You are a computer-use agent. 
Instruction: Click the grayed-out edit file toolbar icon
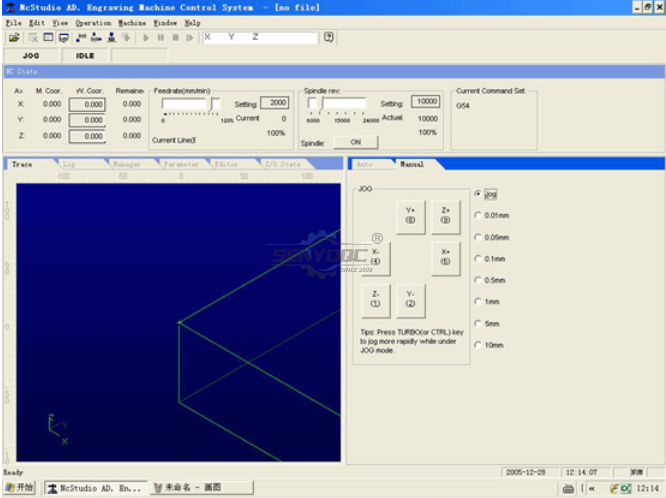point(33,38)
